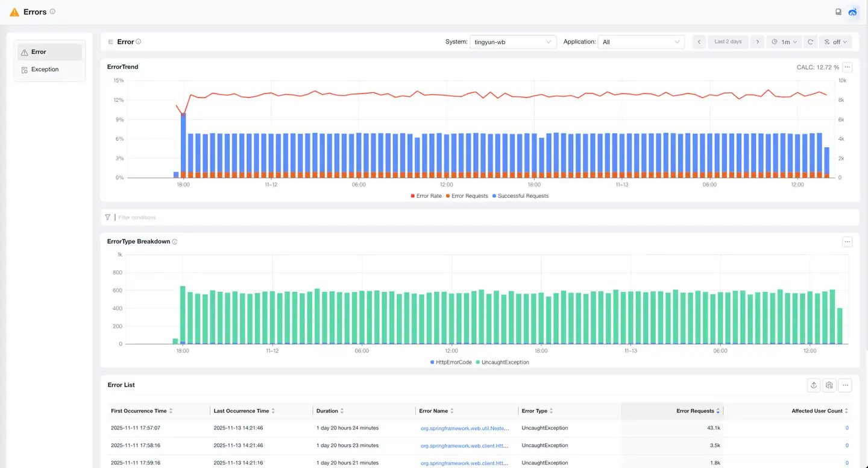Click the collapse sidebar icon beside Error heading

pos(110,42)
